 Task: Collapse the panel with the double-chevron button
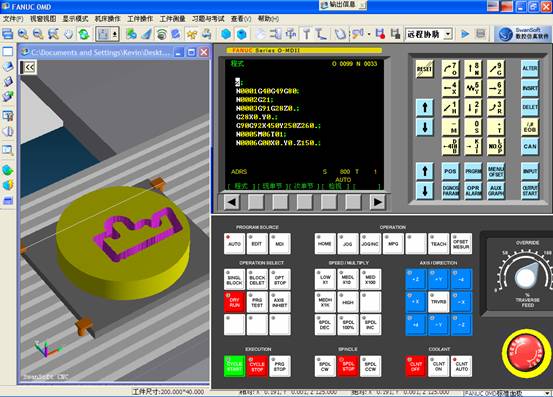28,67
